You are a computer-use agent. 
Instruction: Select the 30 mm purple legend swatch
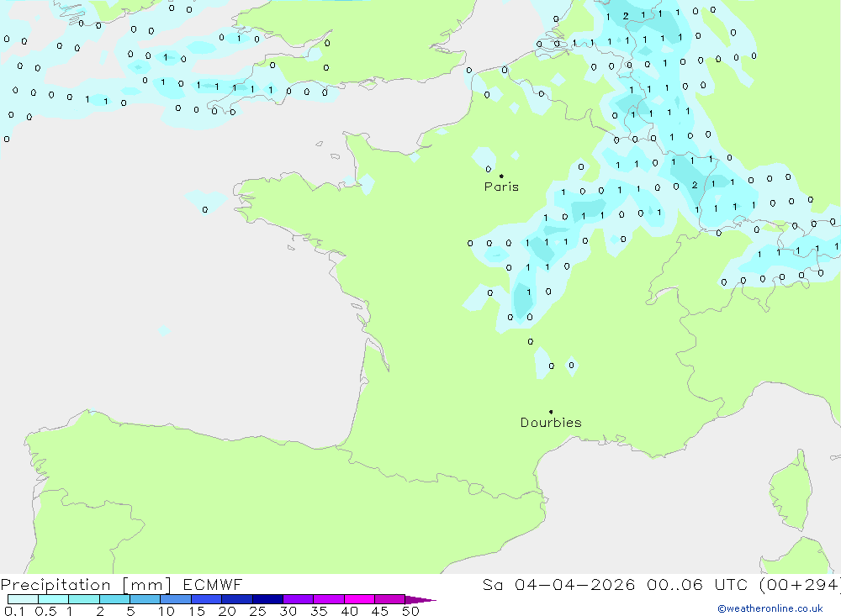tap(298, 599)
